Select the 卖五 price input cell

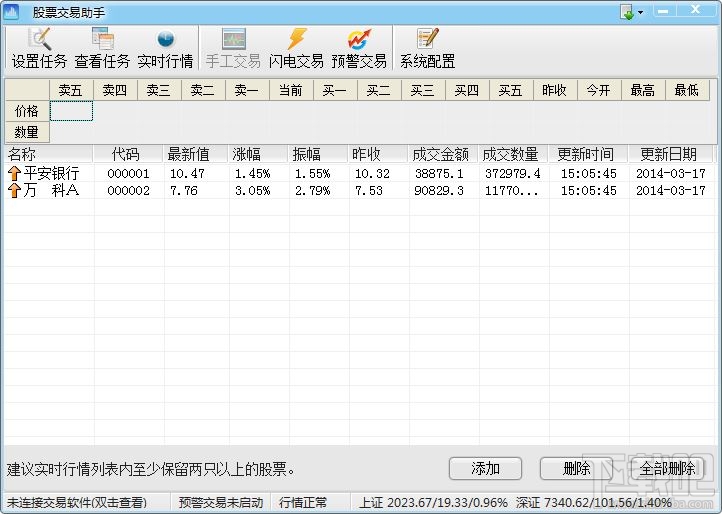tap(71, 111)
